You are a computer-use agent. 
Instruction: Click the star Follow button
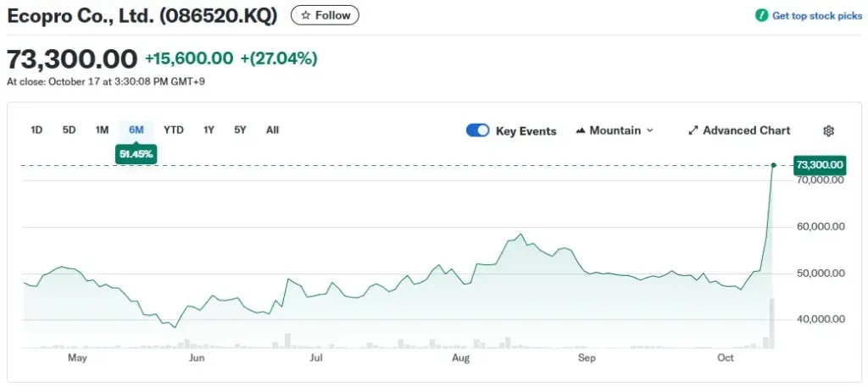pyautogui.click(x=325, y=15)
